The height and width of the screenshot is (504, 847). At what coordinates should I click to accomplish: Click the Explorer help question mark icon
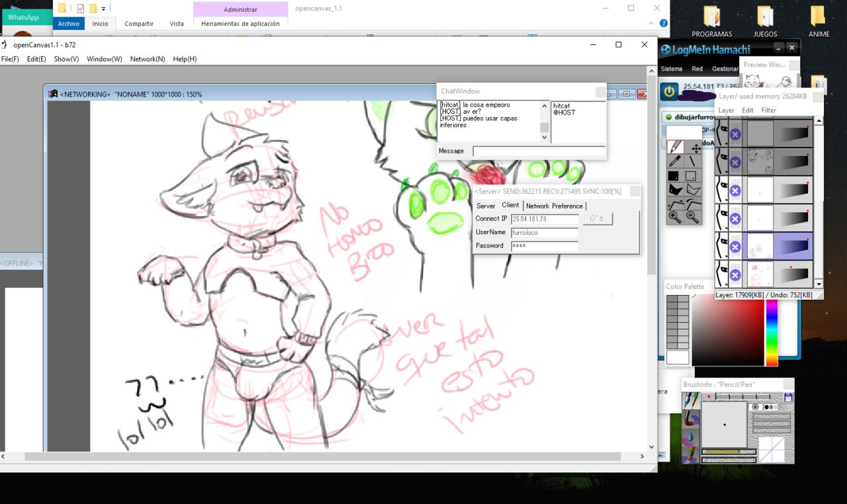click(664, 23)
